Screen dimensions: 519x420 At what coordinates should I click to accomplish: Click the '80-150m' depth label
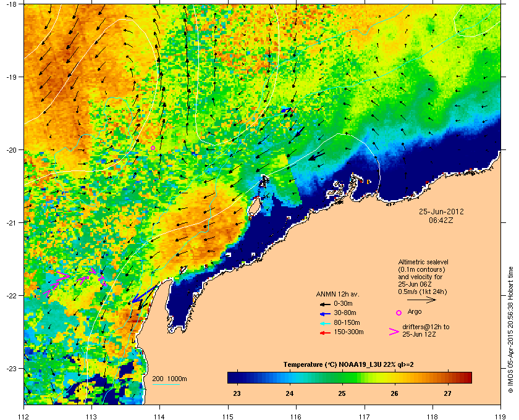click(x=347, y=322)
